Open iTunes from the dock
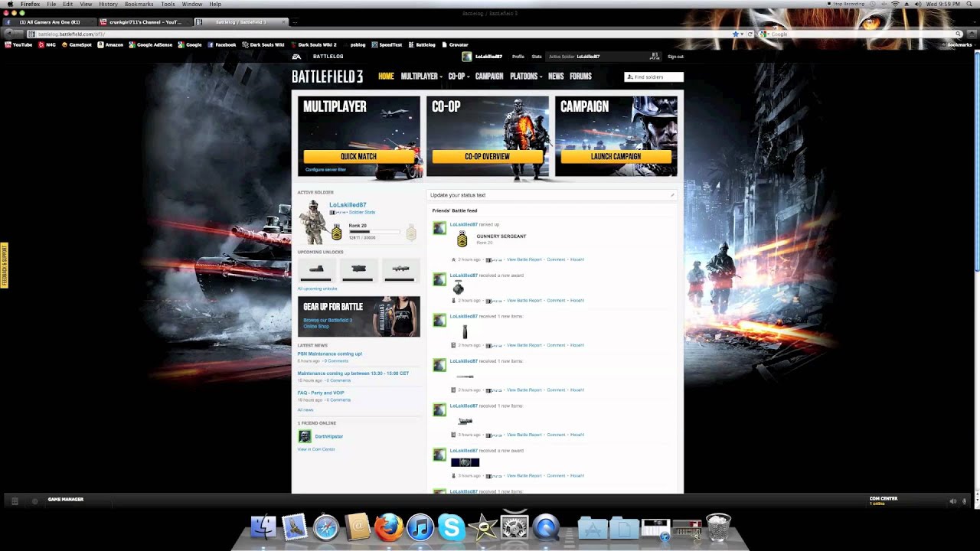 coord(420,527)
